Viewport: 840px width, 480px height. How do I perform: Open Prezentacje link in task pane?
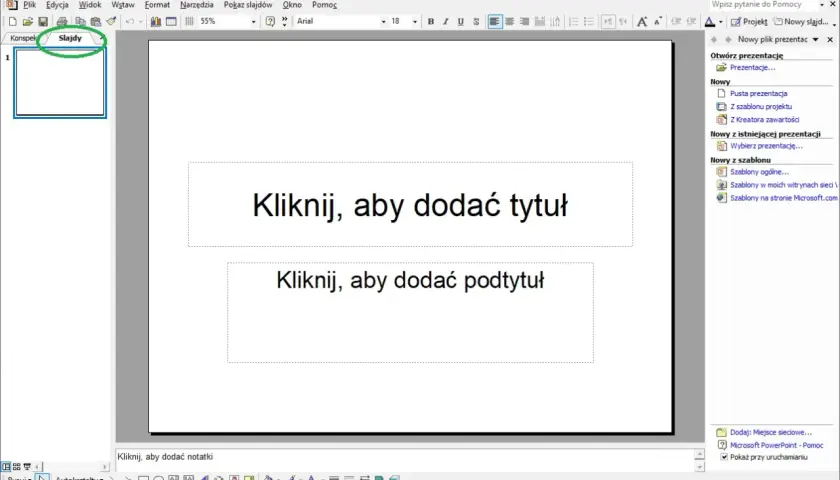752,68
